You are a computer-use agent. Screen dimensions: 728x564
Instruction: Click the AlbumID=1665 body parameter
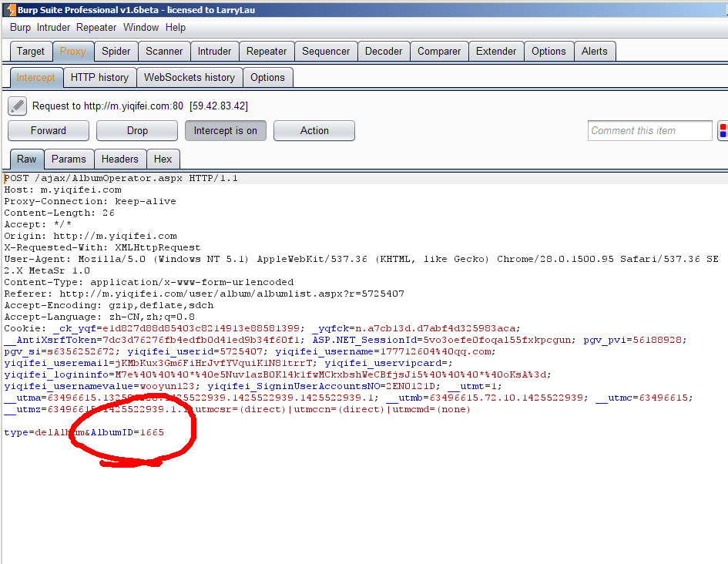click(x=127, y=433)
